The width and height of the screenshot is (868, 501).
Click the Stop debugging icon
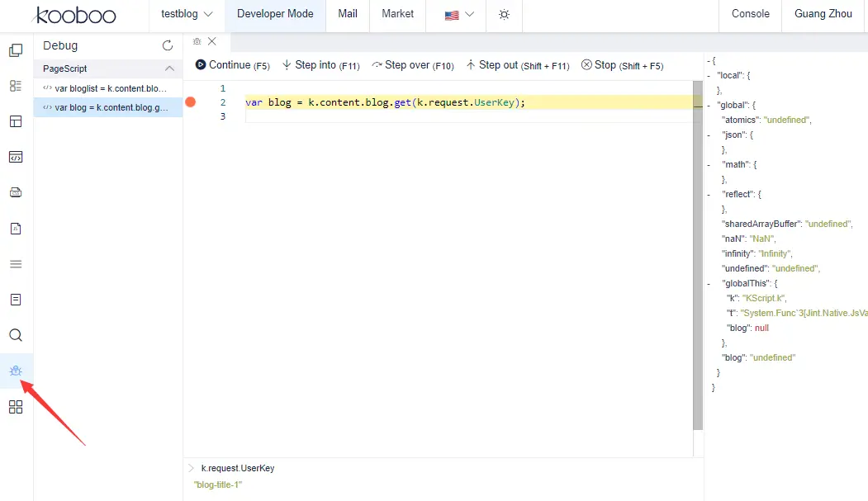[x=586, y=65]
